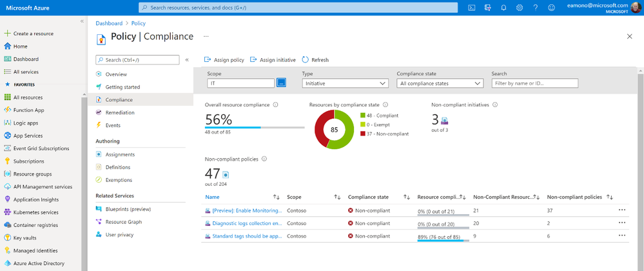Open the directory and subscription filter icon
Viewport: 644px width, 271px height.
tap(487, 7)
